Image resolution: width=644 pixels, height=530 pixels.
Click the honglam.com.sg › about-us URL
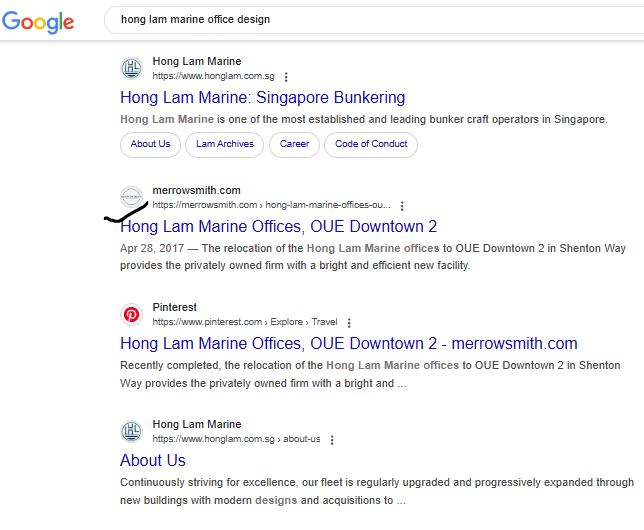[x=236, y=439]
